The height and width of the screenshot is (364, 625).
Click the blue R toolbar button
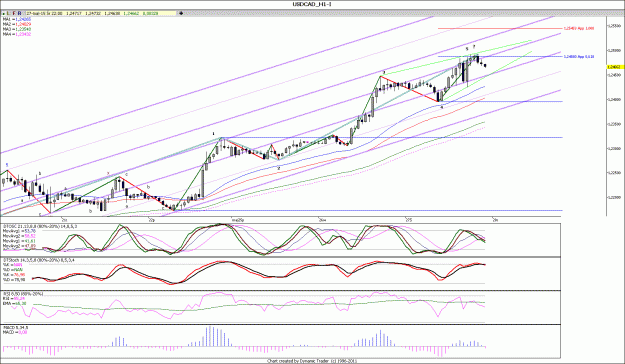coord(19,13)
